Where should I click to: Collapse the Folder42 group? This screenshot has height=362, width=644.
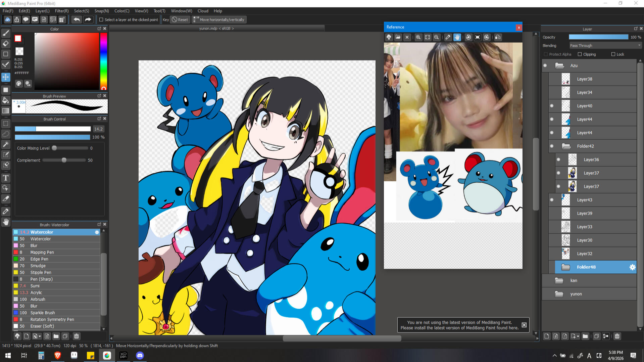click(566, 146)
